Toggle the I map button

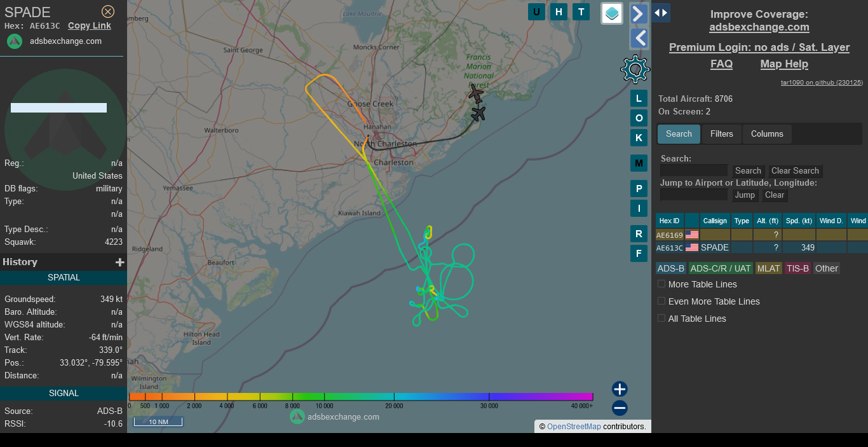(639, 208)
